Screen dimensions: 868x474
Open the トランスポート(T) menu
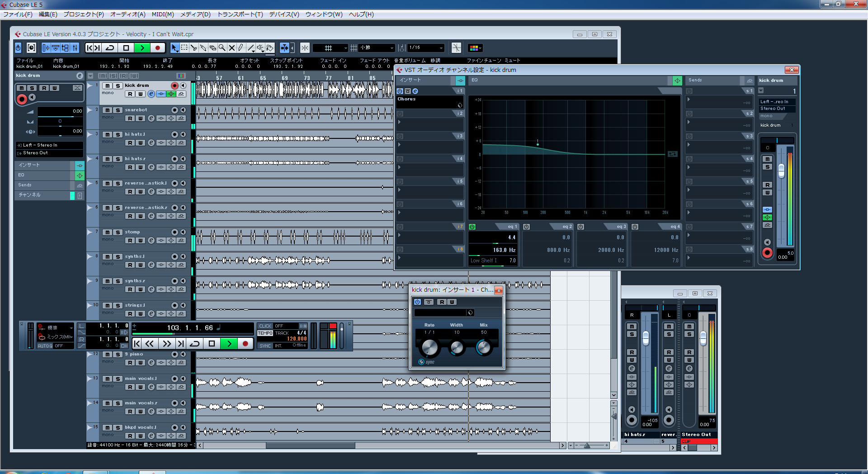tap(240, 14)
